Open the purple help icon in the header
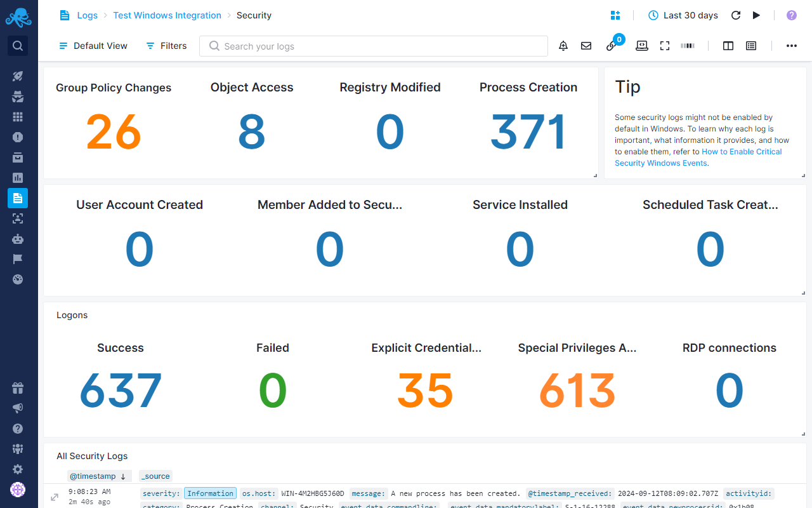The height and width of the screenshot is (508, 812). 792,15
